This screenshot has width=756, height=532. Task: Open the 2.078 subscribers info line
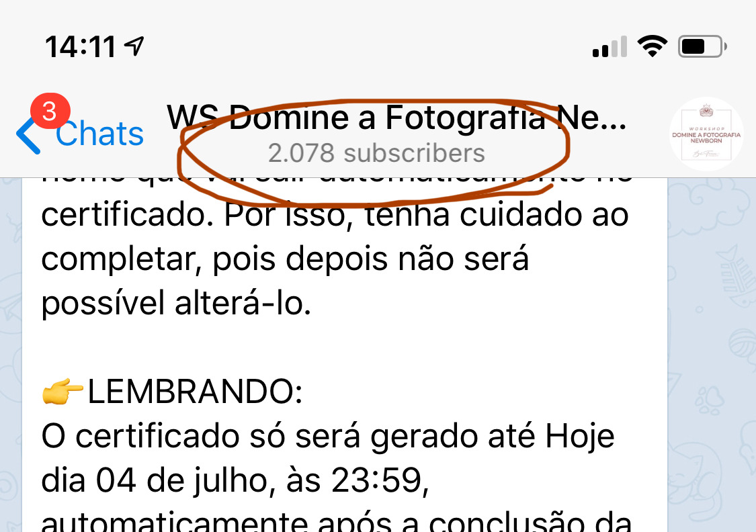point(376,153)
